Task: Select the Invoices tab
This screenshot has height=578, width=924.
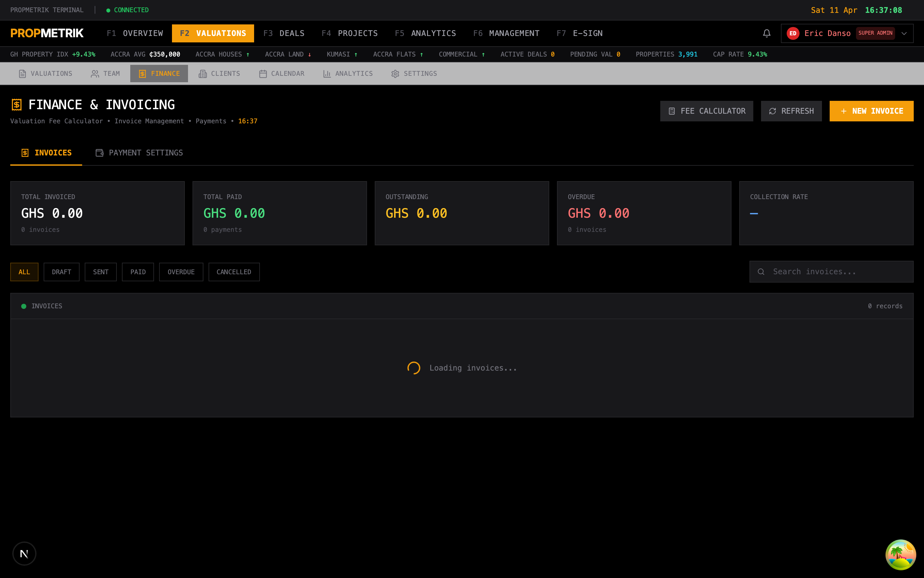Action: tap(46, 153)
